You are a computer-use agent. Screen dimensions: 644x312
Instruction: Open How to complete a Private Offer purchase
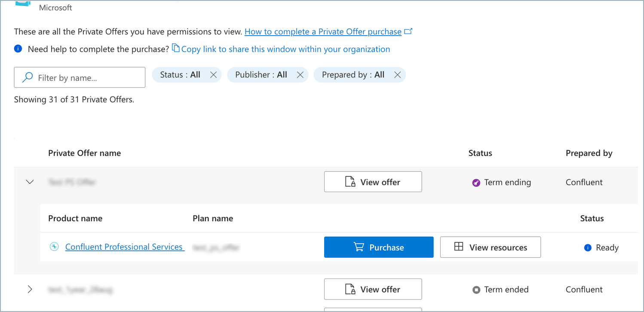click(x=323, y=31)
